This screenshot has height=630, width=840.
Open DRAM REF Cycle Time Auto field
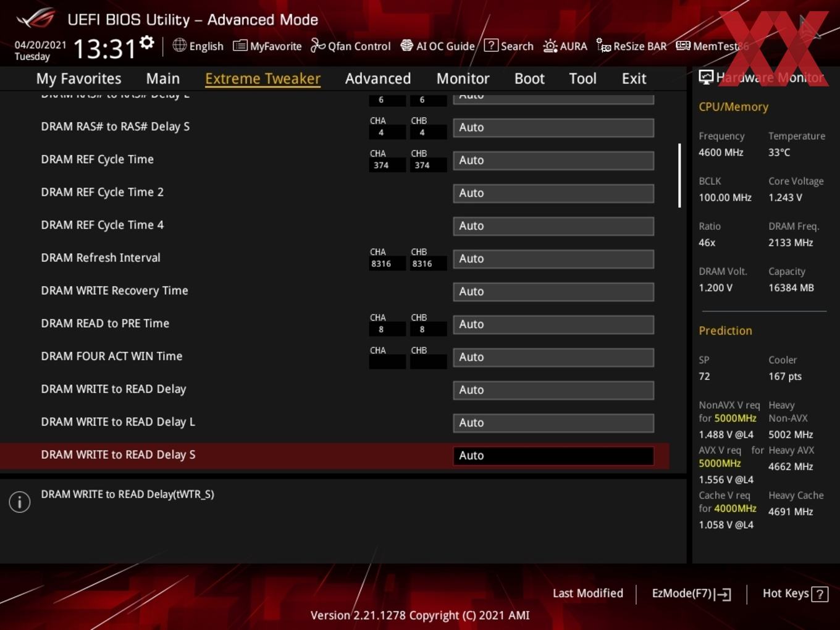[553, 161]
